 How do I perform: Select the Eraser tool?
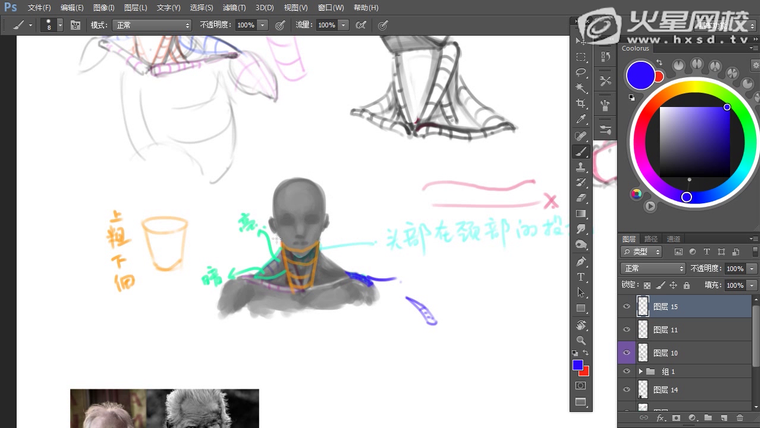coord(581,198)
